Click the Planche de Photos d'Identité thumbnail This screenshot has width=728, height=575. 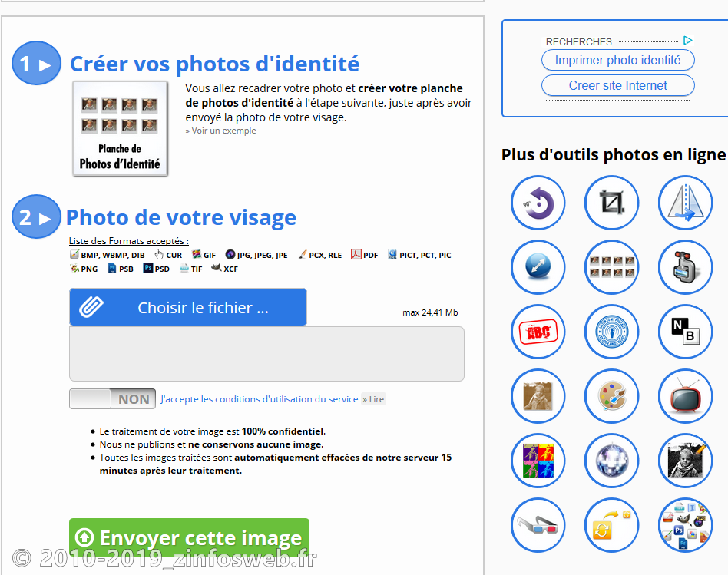(120, 127)
